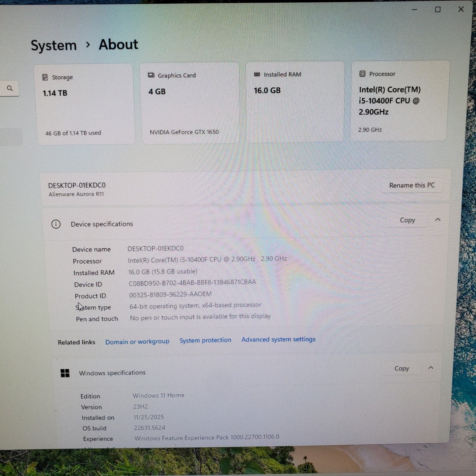The width and height of the screenshot is (476, 476).
Task: Click the Storage drive icon
Action: click(x=45, y=77)
